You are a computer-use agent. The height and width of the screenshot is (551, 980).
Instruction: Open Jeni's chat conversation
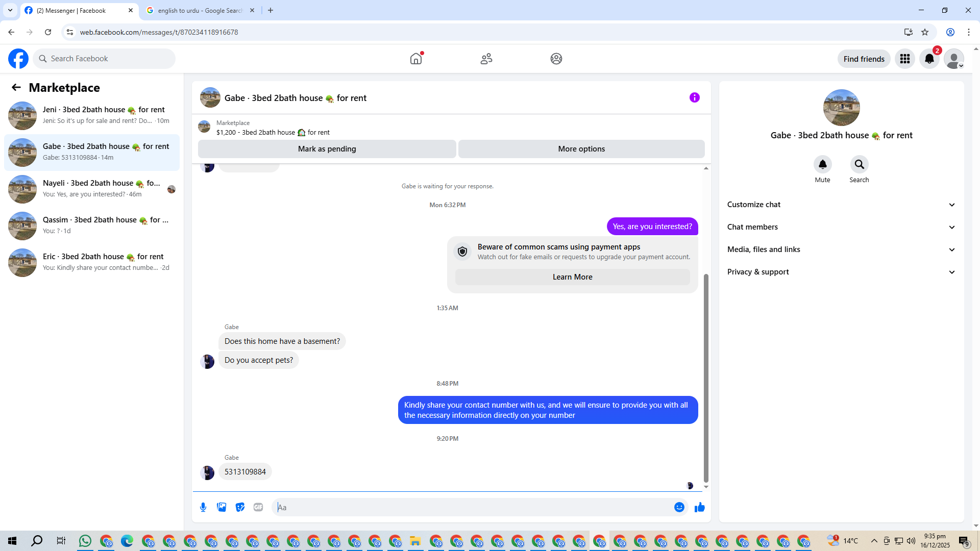tap(92, 116)
